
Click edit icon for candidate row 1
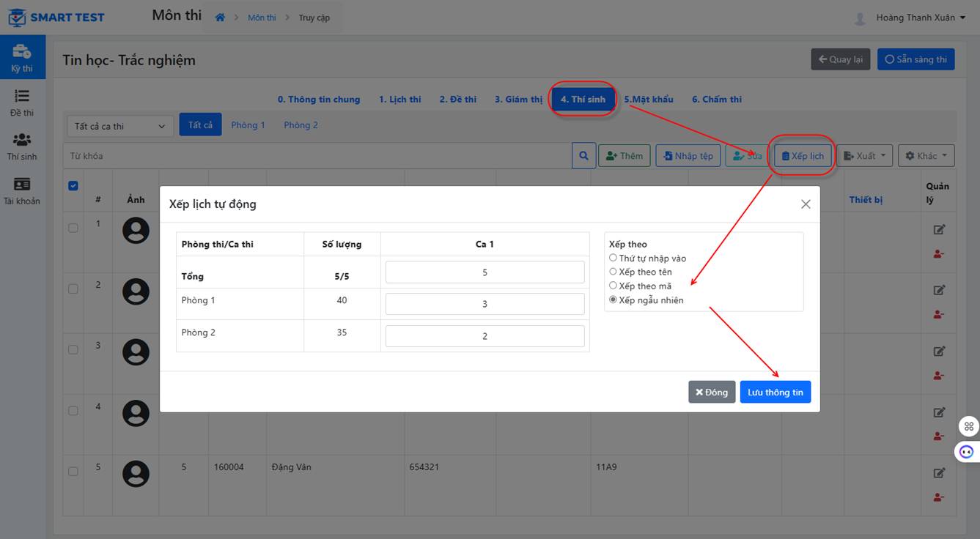[939, 229]
